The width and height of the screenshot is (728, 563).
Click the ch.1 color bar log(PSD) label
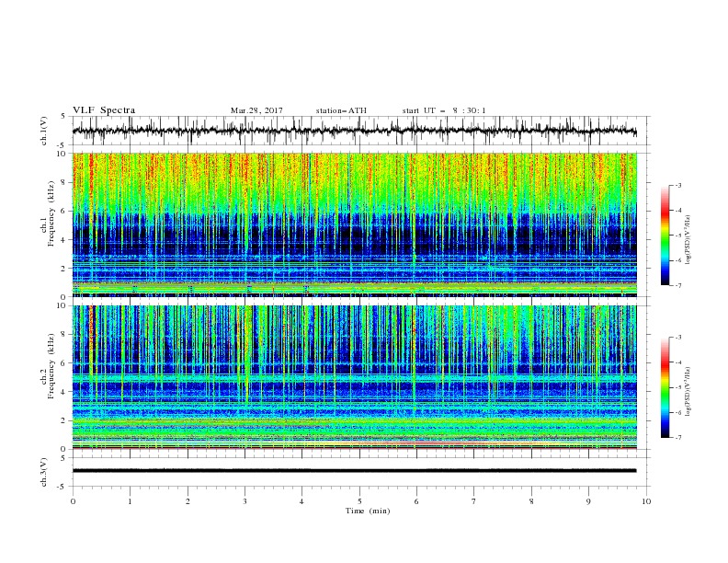pos(688,240)
